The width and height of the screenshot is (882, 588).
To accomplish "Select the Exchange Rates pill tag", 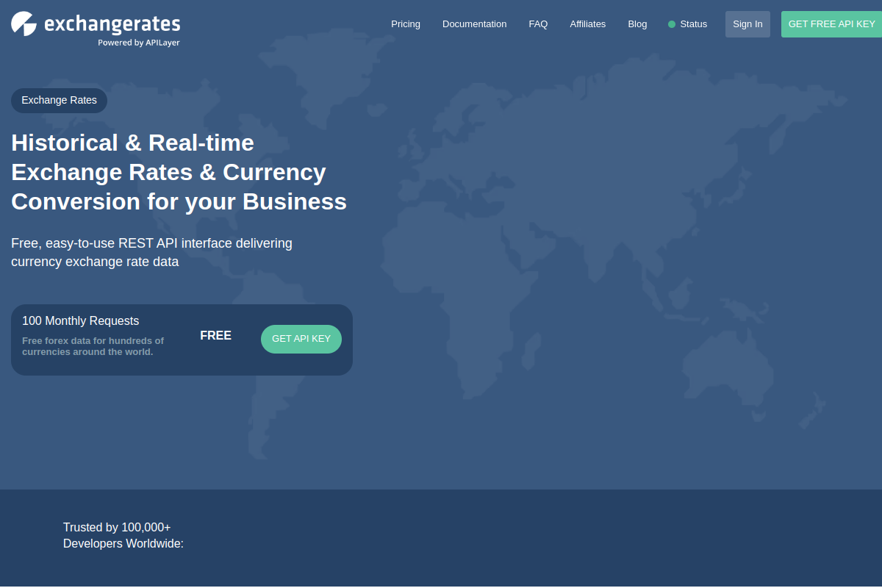I will (x=59, y=100).
